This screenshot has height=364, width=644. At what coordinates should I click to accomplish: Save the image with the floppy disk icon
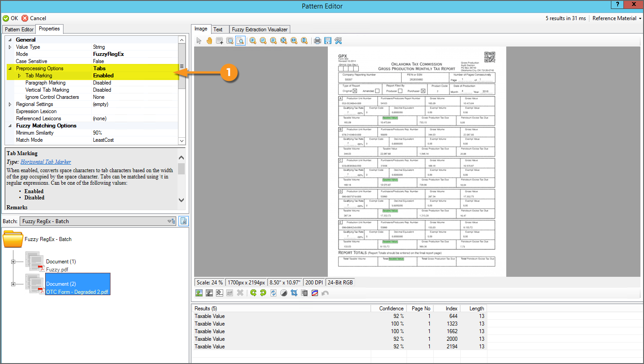328,41
